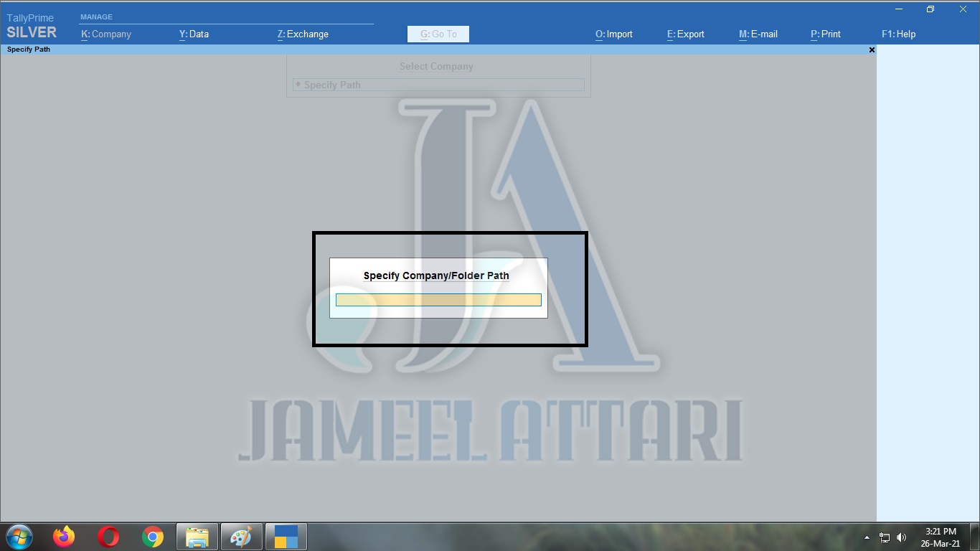Open the Y: Data menu
980x551 pixels.
point(194,34)
